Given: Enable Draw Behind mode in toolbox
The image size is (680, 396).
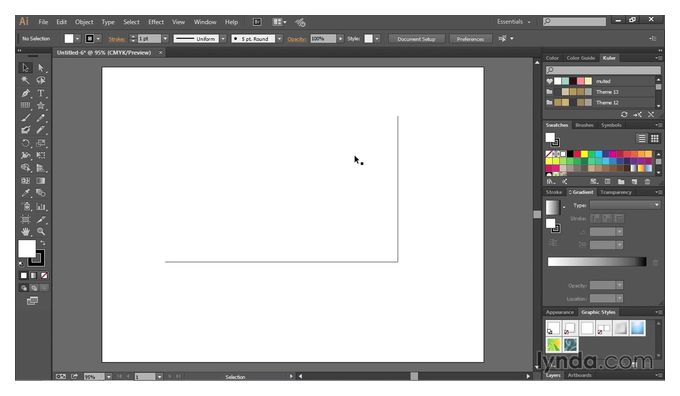Looking at the screenshot, I should [34, 288].
